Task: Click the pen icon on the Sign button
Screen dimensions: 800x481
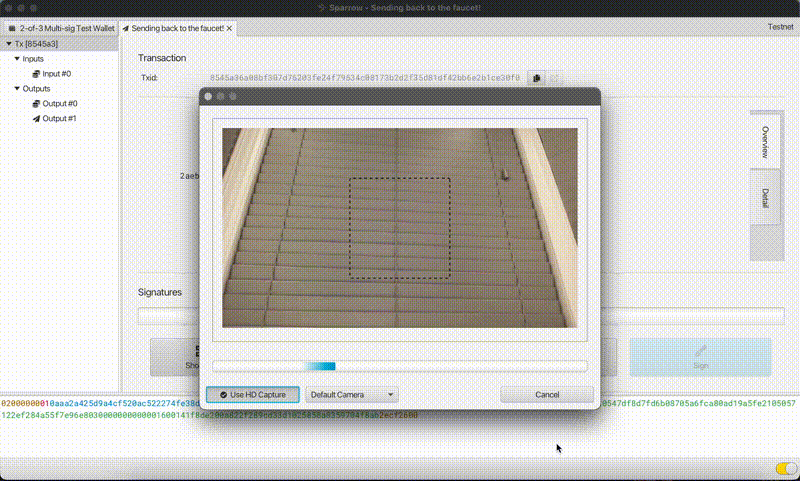Action: (700, 351)
